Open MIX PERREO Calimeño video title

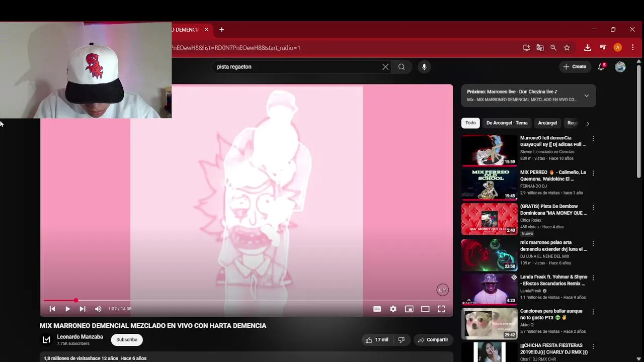point(553,175)
